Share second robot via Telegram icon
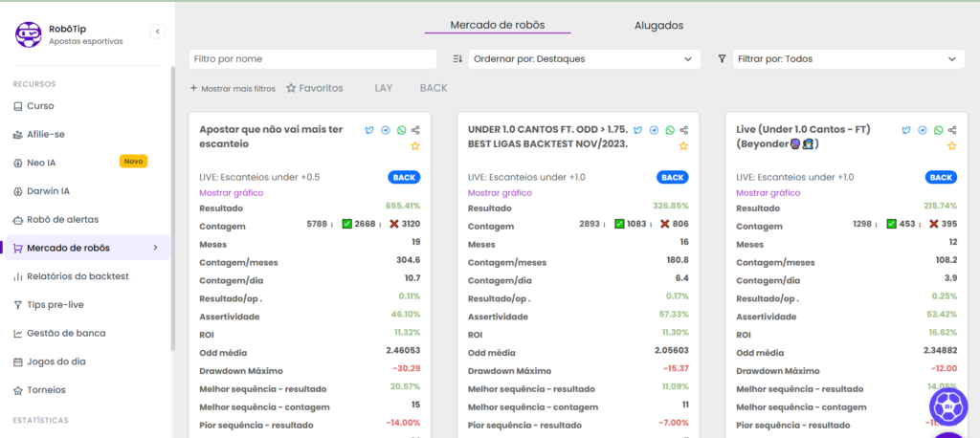The image size is (980, 438). [654, 130]
